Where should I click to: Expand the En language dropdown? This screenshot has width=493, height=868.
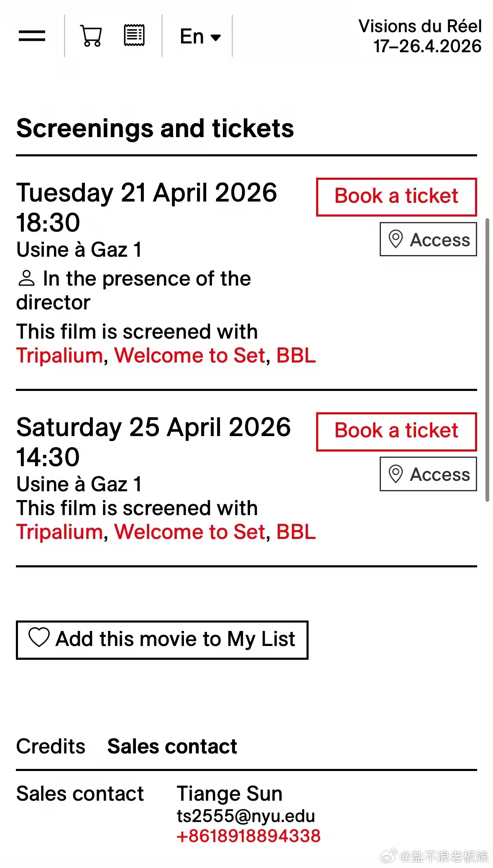point(200,37)
